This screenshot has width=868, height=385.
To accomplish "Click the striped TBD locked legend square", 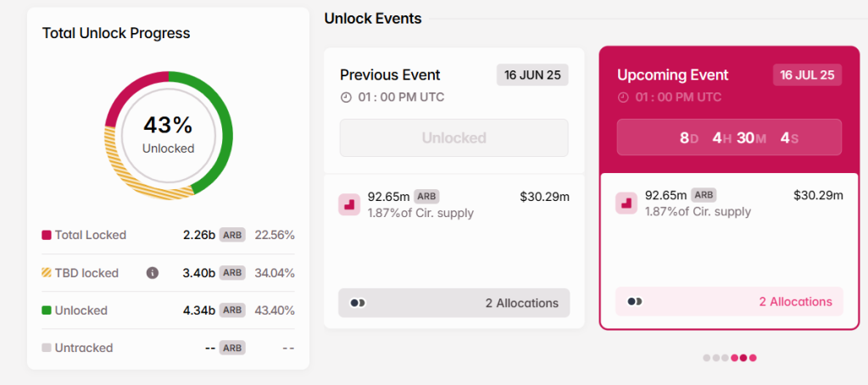I will tap(47, 272).
